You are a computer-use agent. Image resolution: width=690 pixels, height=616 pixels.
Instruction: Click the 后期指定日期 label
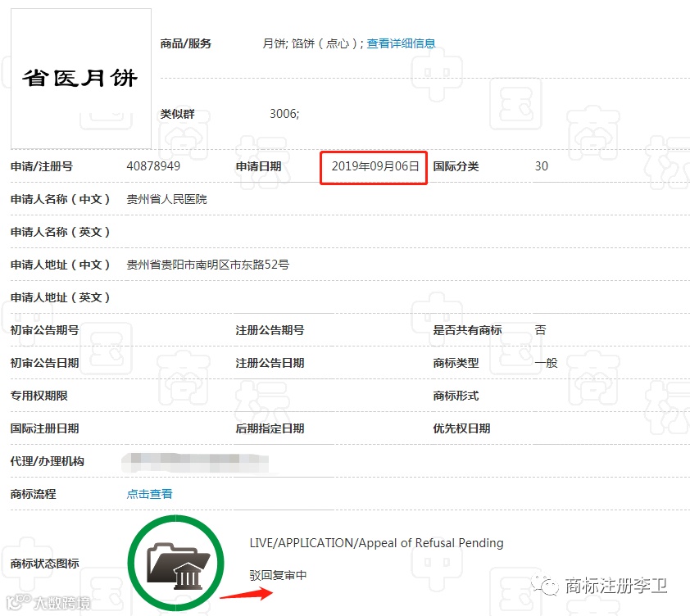tap(270, 428)
